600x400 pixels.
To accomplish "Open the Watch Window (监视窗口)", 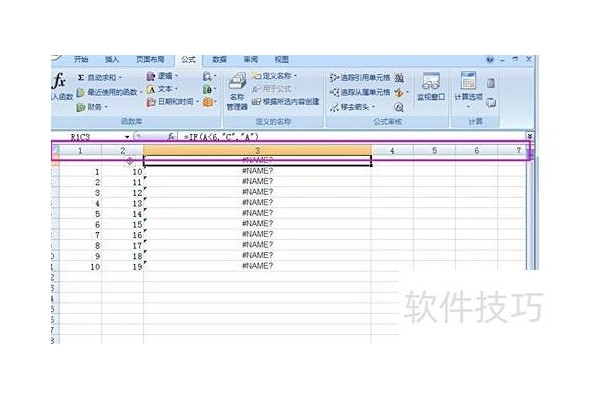I will click(x=431, y=87).
